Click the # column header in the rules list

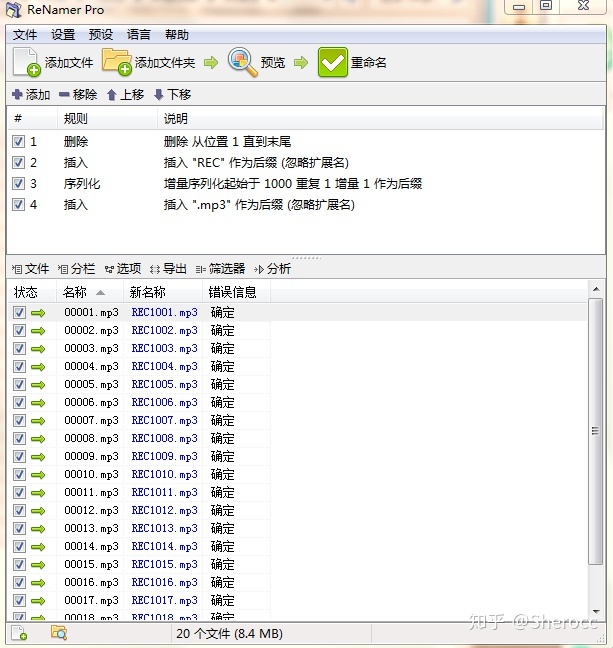pyautogui.click(x=32, y=119)
